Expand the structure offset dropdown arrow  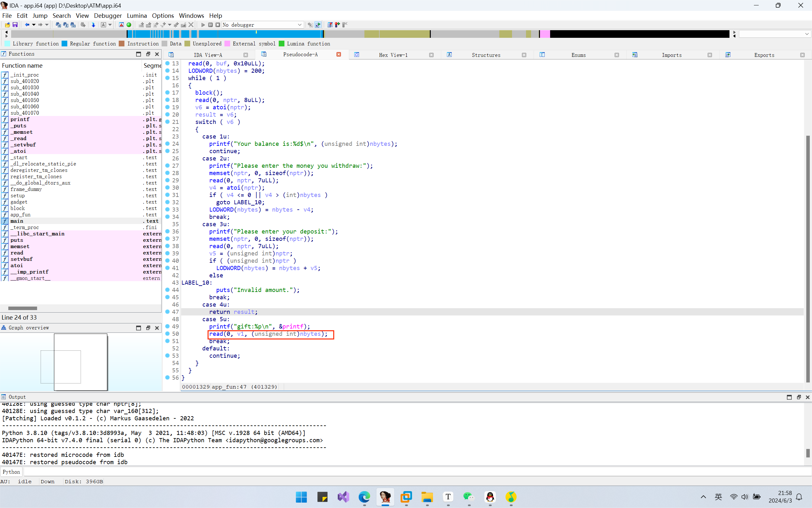170,25
